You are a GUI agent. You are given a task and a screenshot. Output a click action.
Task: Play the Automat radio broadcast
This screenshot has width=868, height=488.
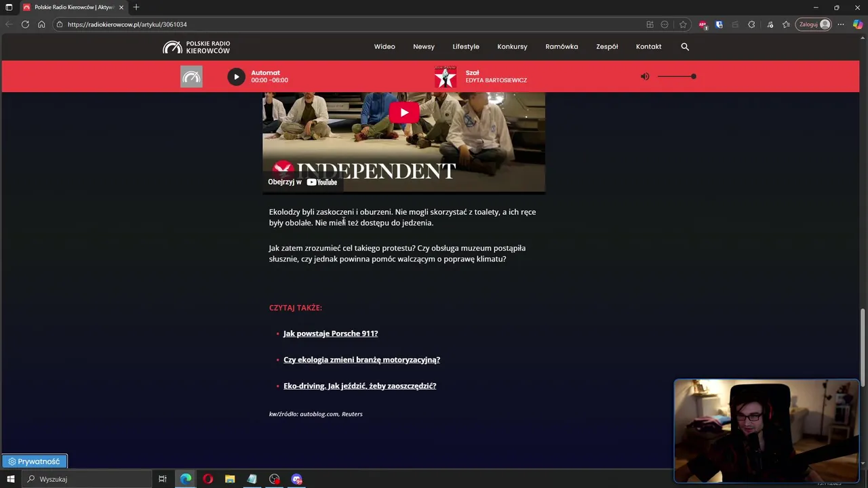236,77
